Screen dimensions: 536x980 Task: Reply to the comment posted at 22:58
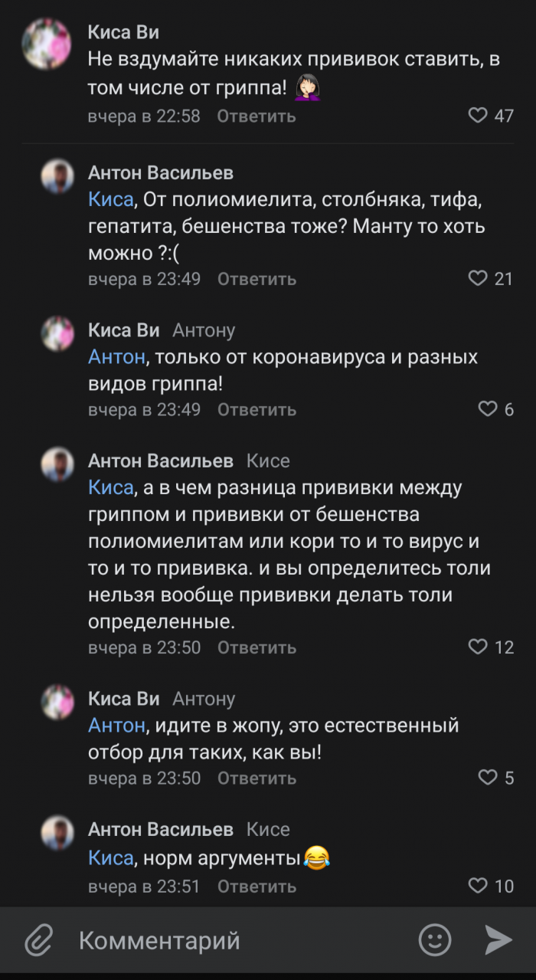256,116
